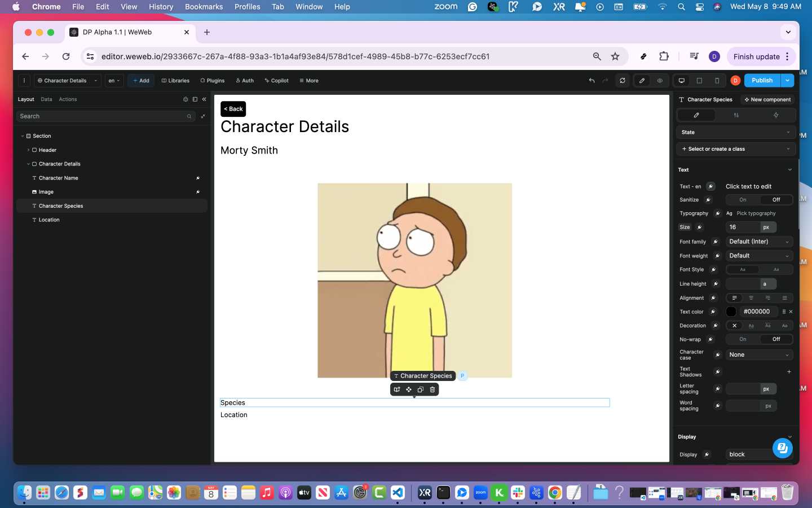
Task: Click the Back button on the canvas
Action: click(233, 109)
